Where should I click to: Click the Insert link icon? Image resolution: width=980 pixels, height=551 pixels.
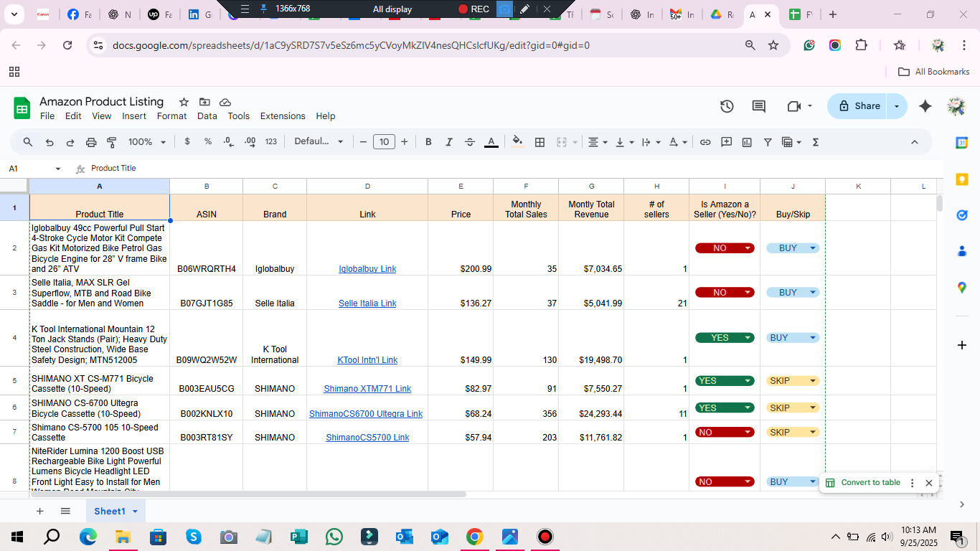pyautogui.click(x=705, y=142)
